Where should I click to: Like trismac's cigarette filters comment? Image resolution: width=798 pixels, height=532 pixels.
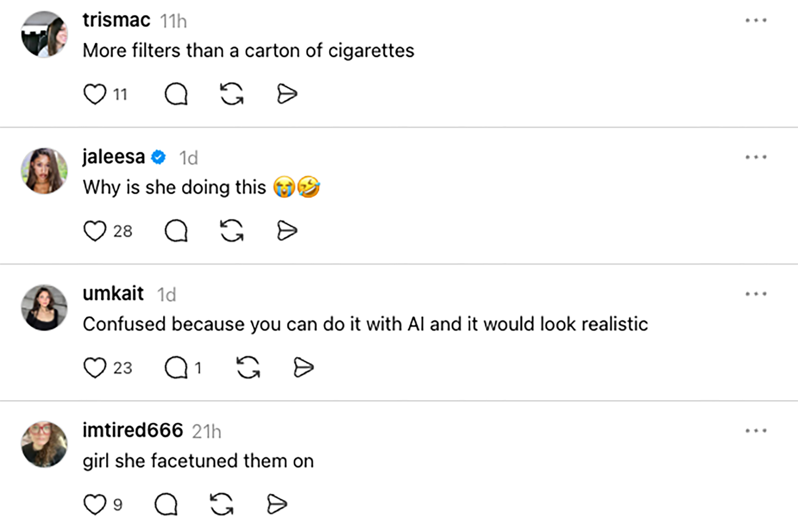coord(95,94)
